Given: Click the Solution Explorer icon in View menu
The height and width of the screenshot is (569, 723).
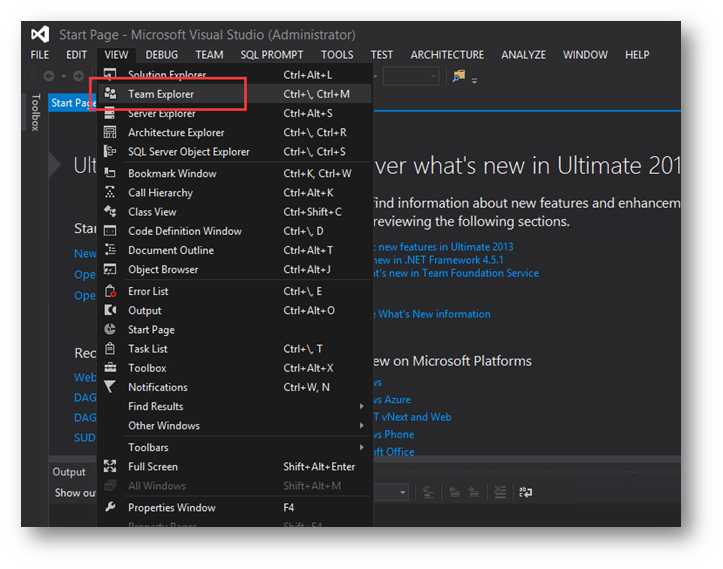Looking at the screenshot, I should point(110,74).
